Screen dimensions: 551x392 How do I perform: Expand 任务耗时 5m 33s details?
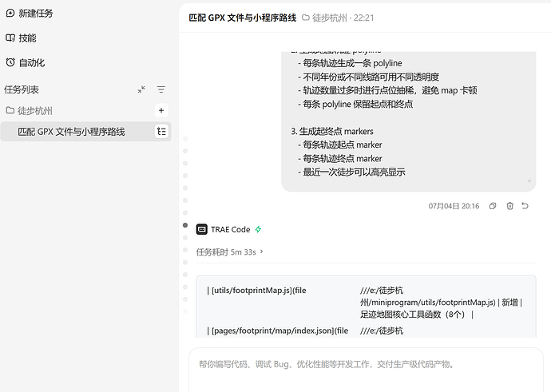[229, 252]
